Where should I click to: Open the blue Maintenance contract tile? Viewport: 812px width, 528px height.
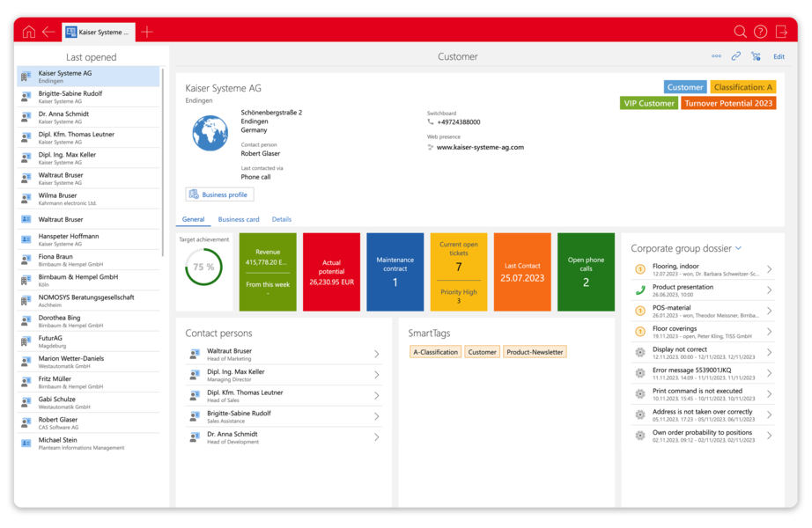pyautogui.click(x=395, y=272)
